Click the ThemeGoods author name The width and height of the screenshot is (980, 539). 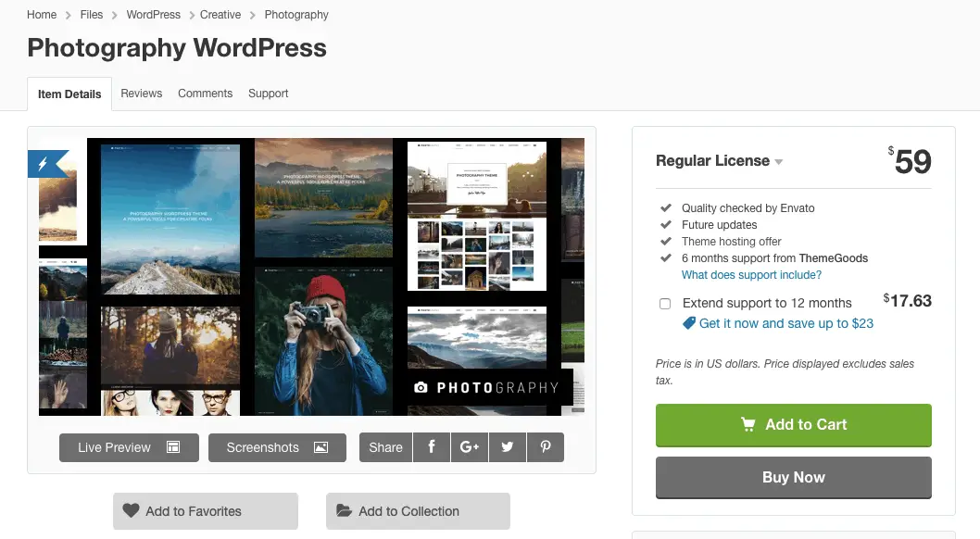pyautogui.click(x=833, y=258)
